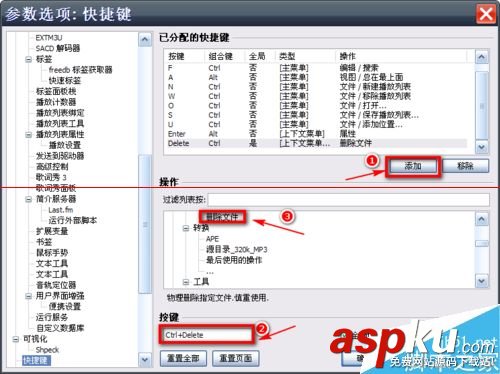Screen dimensions: 500x374
Task: Select the 文件 / 打开... shortcut row
Action: [316, 106]
